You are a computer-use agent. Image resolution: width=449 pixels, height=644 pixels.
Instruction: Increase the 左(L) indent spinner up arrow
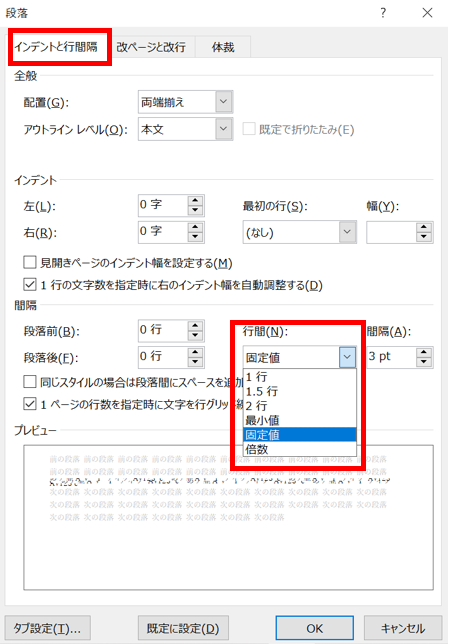click(x=195, y=201)
